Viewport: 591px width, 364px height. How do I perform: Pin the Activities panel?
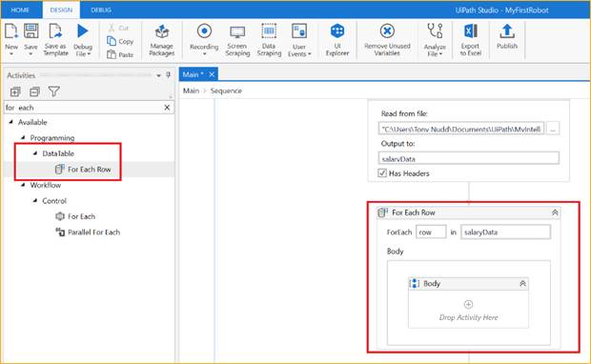pos(168,75)
